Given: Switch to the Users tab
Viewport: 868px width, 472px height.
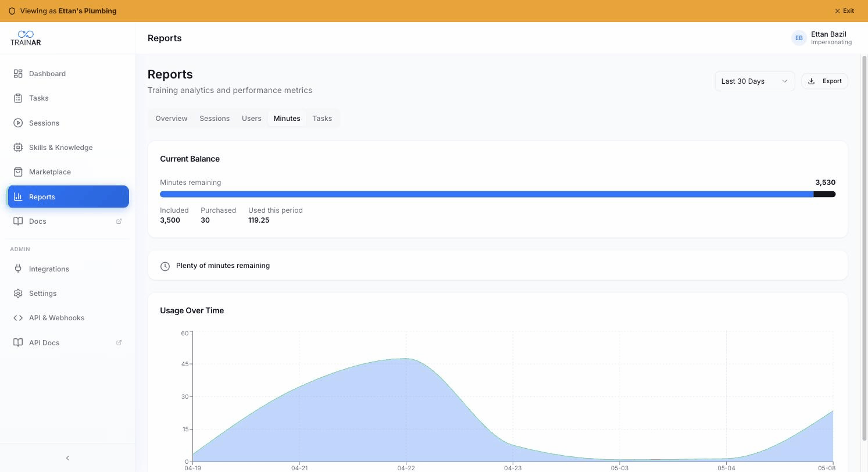Looking at the screenshot, I should (252, 119).
